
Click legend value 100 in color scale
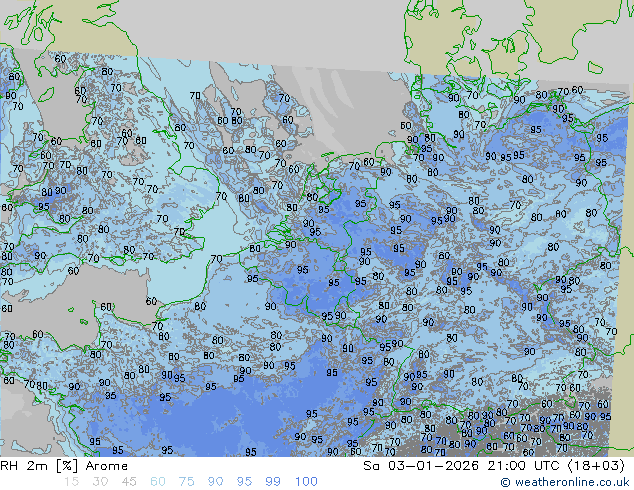pos(306,482)
